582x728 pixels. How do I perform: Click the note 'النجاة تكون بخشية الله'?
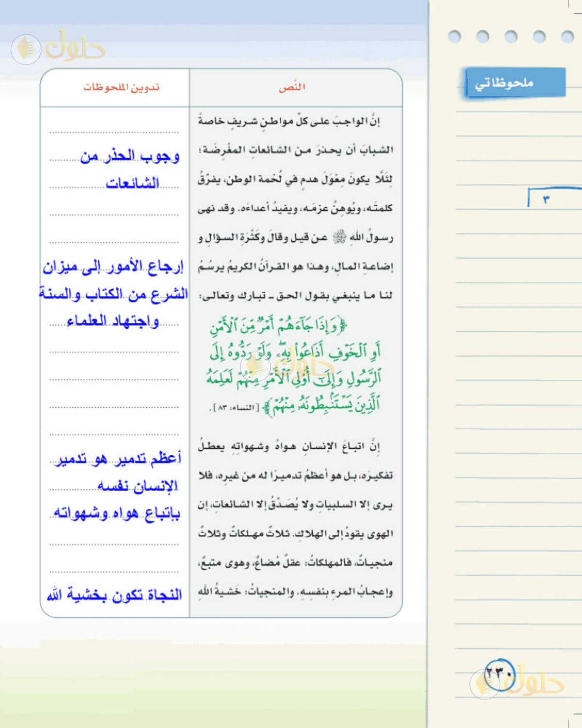[x=114, y=595]
